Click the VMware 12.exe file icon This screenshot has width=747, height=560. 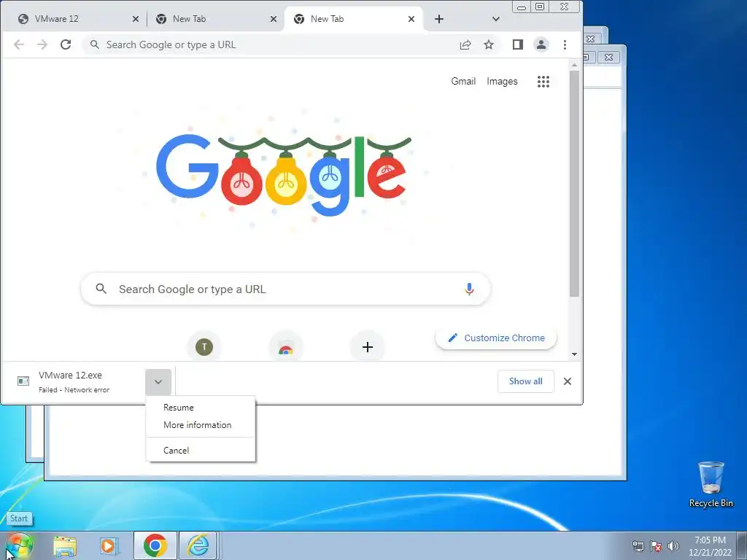pos(23,381)
